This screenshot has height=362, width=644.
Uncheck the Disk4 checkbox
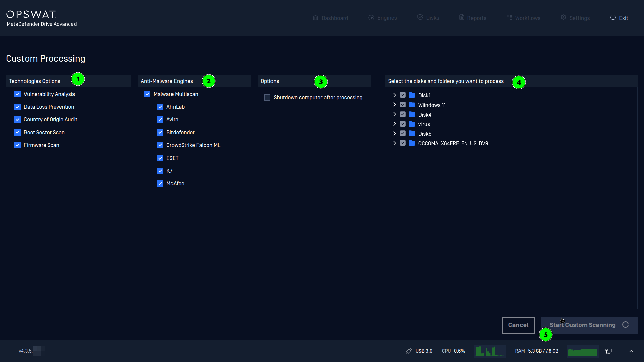click(403, 115)
